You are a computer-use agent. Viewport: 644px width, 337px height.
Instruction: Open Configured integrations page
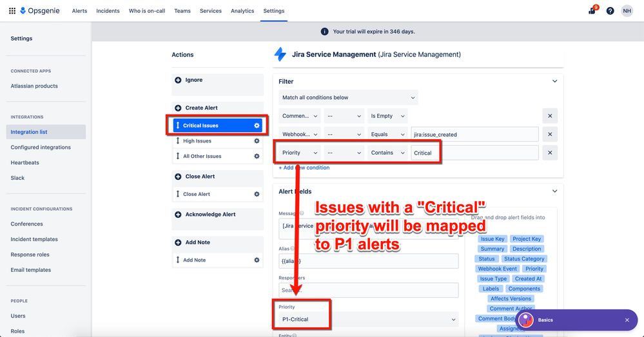(x=41, y=148)
